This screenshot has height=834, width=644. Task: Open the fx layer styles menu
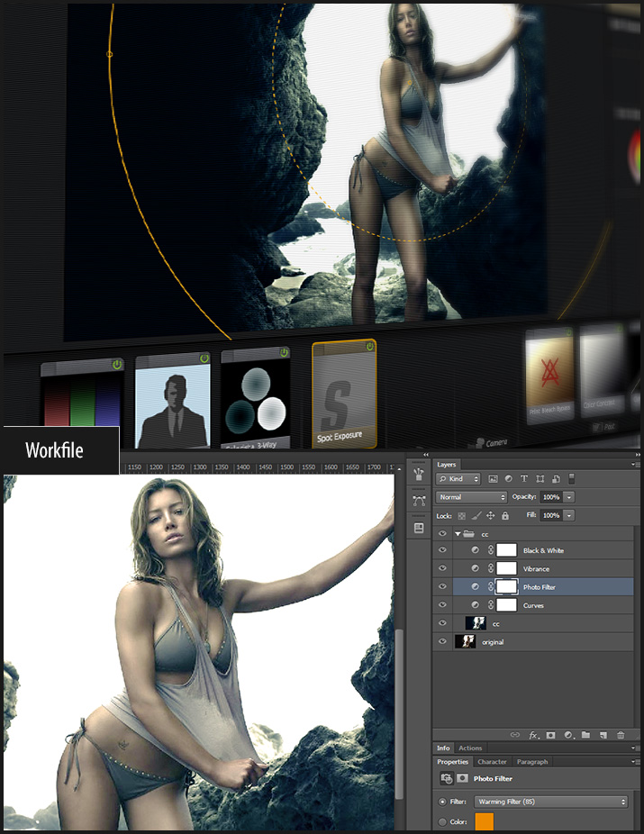(533, 735)
